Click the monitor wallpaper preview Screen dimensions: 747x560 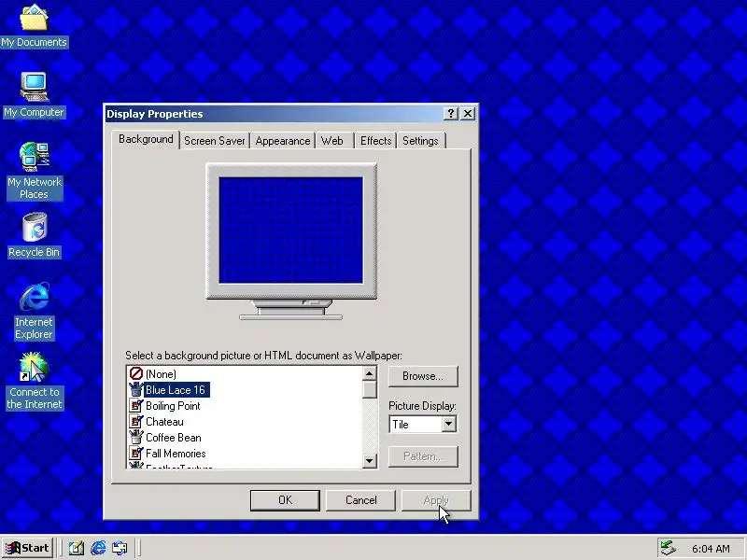(290, 231)
